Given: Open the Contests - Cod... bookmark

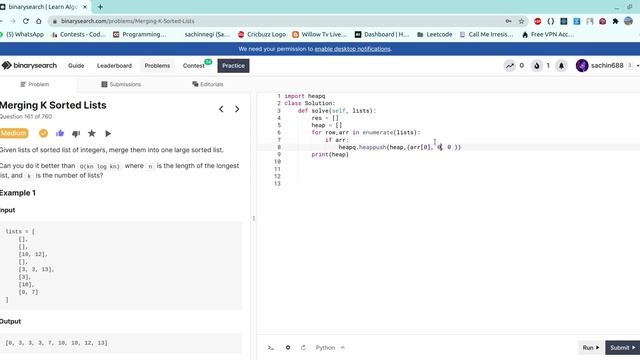Looking at the screenshot, I should click(78, 35).
